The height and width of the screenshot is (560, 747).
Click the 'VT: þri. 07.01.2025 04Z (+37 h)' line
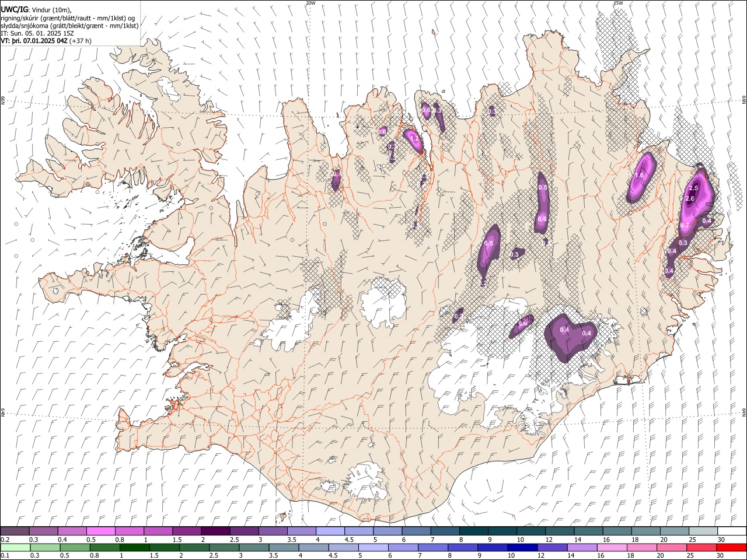pyautogui.click(x=46, y=41)
